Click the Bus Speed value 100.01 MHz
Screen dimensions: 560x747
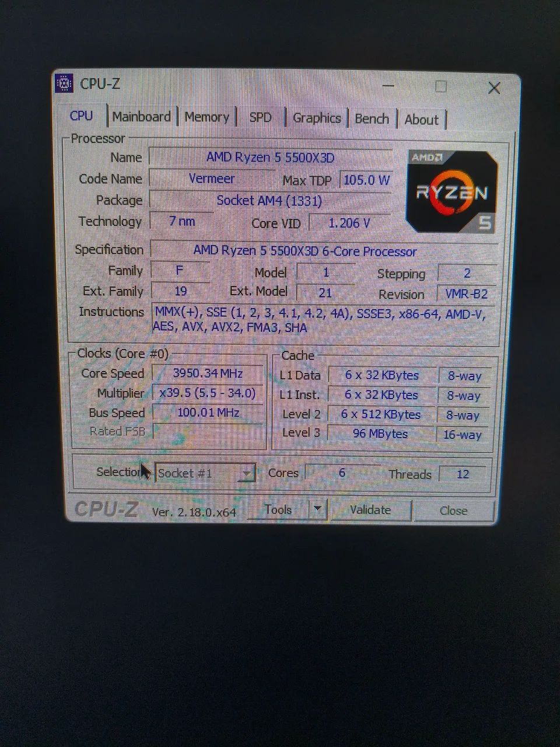coord(208,413)
